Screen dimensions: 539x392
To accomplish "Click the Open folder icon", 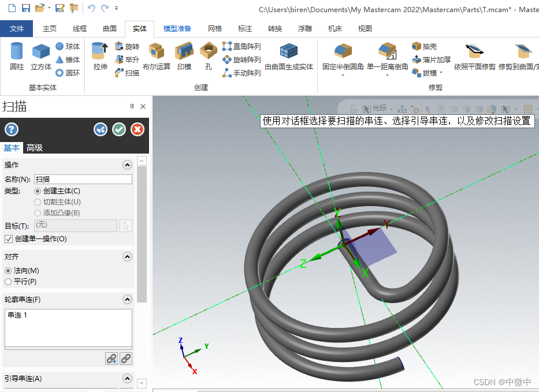I will point(39,8).
